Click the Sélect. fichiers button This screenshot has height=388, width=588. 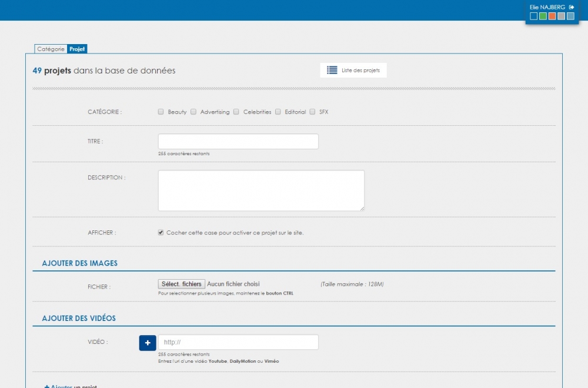pos(182,284)
